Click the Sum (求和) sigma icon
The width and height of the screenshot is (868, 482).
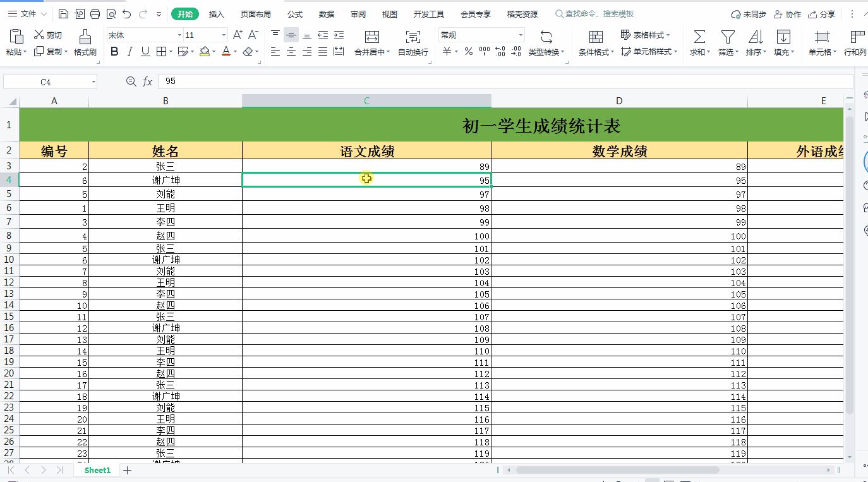click(x=699, y=37)
